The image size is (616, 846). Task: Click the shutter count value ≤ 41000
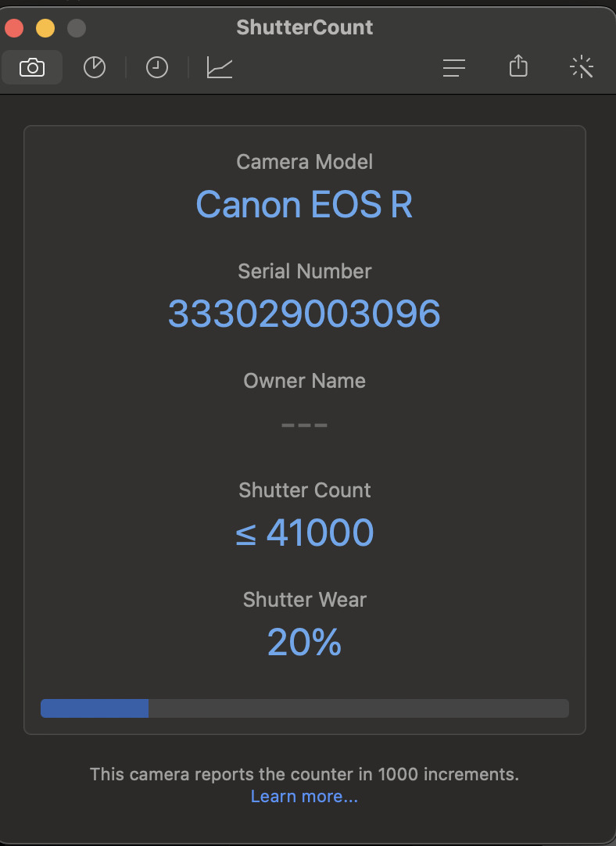tap(304, 533)
